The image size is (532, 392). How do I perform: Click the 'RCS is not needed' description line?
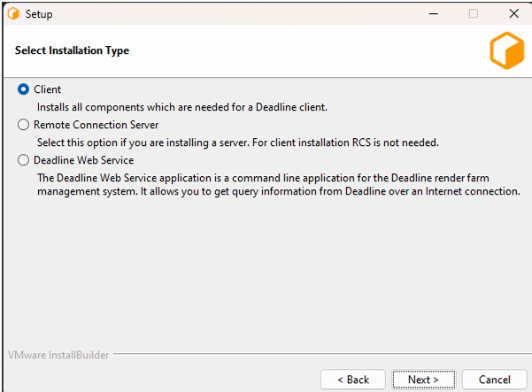[238, 142]
